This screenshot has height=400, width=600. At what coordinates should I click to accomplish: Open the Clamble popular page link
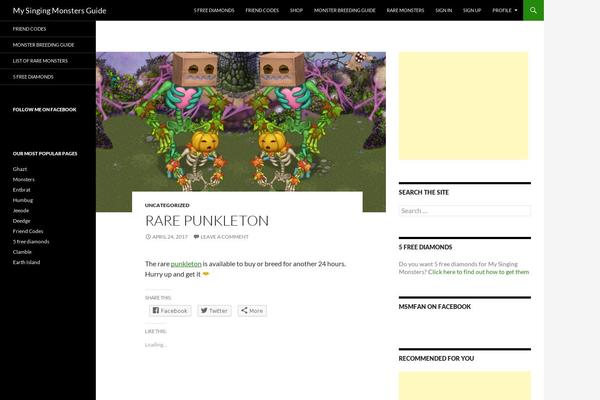(22, 251)
